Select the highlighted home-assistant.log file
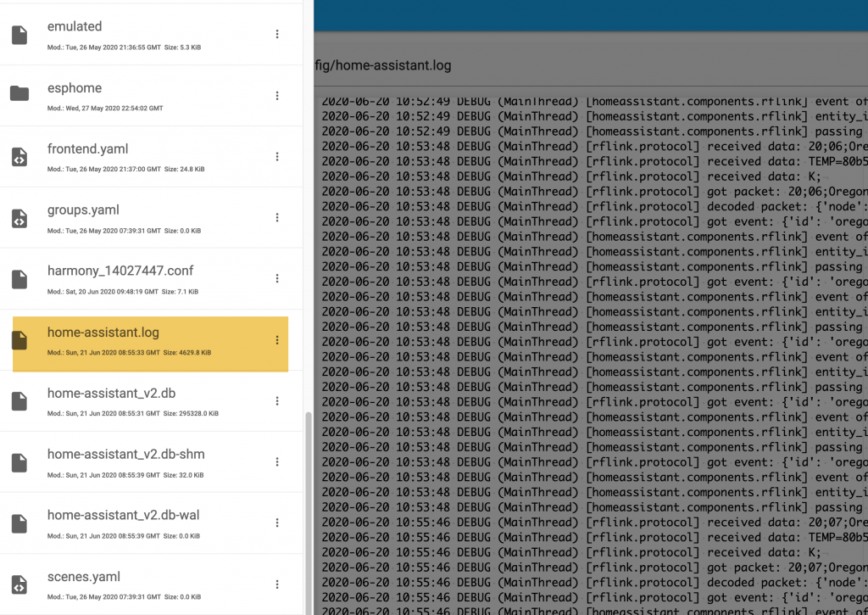This screenshot has width=868, height=615. point(103,333)
